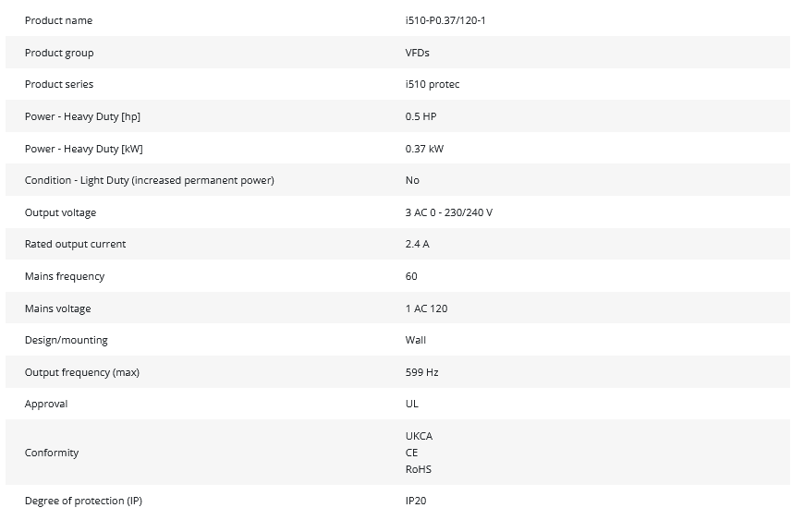Click the product name value i510-P0.37/120-1

tap(445, 20)
